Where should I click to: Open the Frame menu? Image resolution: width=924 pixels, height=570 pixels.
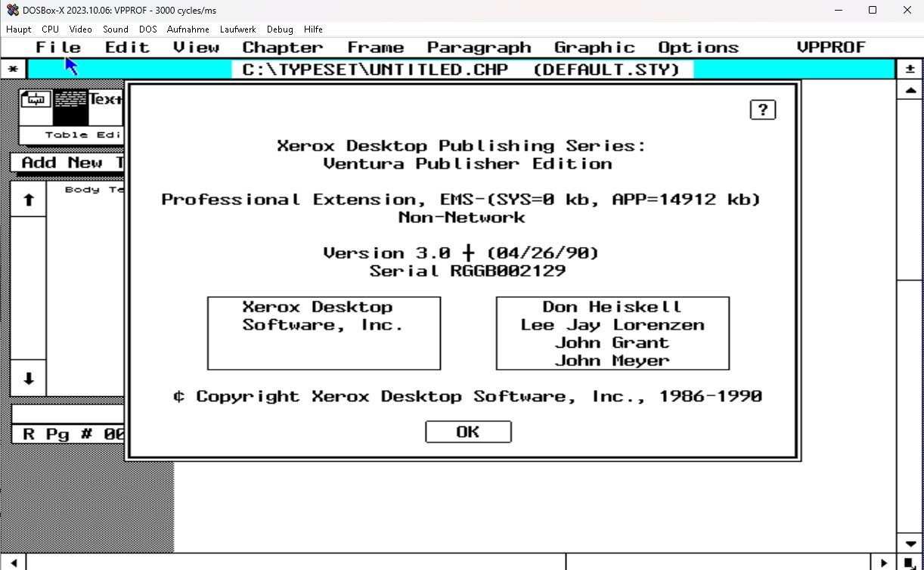[x=376, y=47]
